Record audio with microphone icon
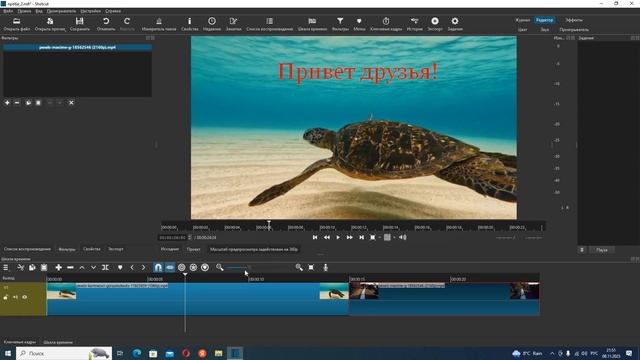Viewport: 640px width, 360px height. click(325, 267)
